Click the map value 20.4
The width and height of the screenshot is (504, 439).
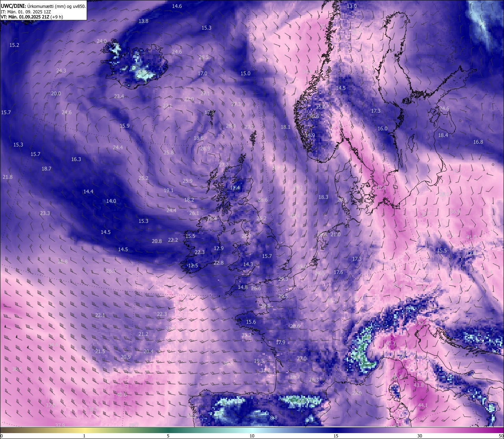148,351
